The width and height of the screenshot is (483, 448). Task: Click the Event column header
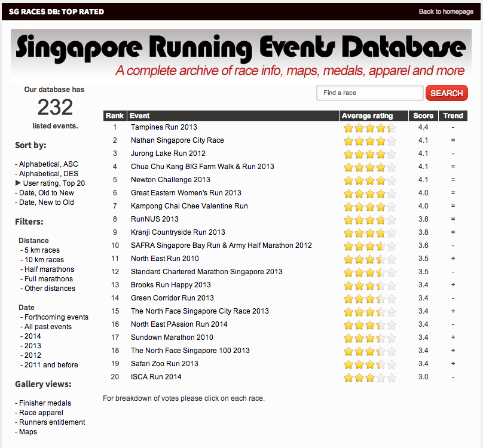click(x=233, y=116)
